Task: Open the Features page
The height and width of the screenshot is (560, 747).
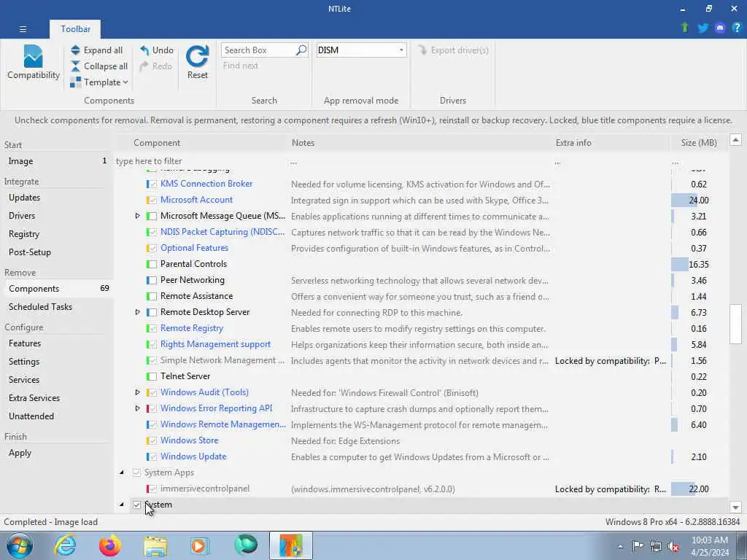Action: point(25,343)
